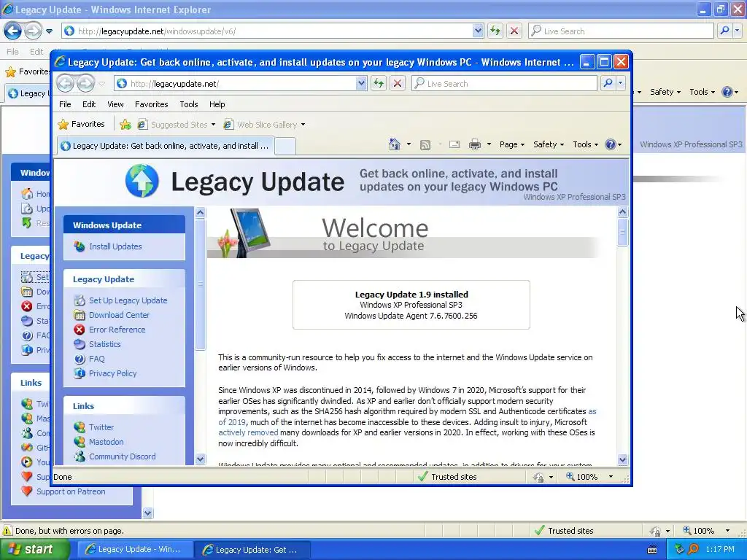Click the security zone icon in front status bar

click(x=422, y=477)
